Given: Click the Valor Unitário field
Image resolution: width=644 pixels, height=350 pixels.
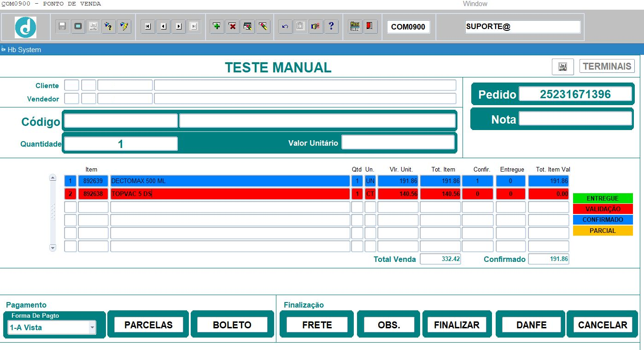Looking at the screenshot, I should [x=398, y=142].
